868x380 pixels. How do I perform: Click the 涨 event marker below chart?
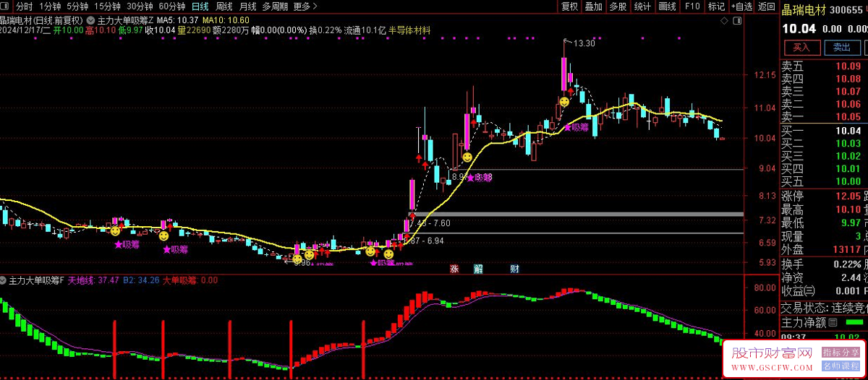pyautogui.click(x=455, y=269)
